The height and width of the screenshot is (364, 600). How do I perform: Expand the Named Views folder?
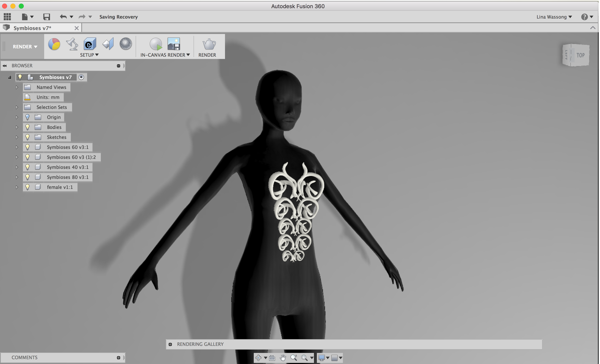coord(17,87)
